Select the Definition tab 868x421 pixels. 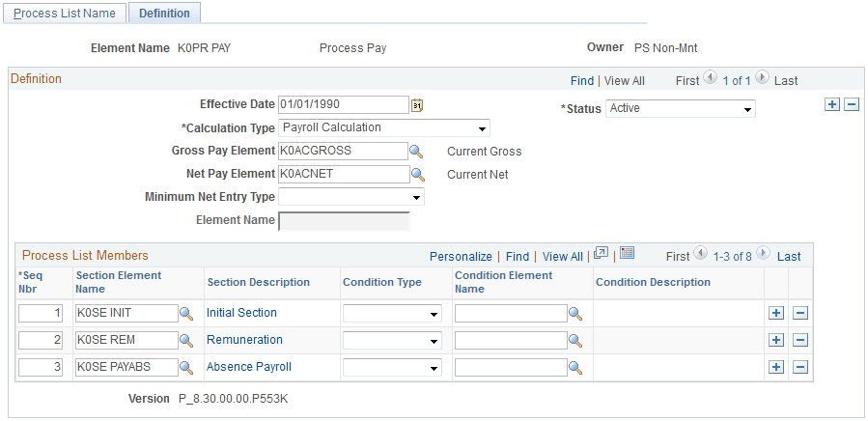tap(164, 14)
